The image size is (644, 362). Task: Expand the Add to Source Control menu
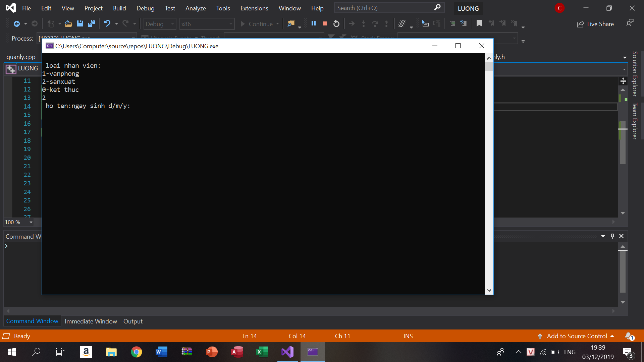coord(577,336)
